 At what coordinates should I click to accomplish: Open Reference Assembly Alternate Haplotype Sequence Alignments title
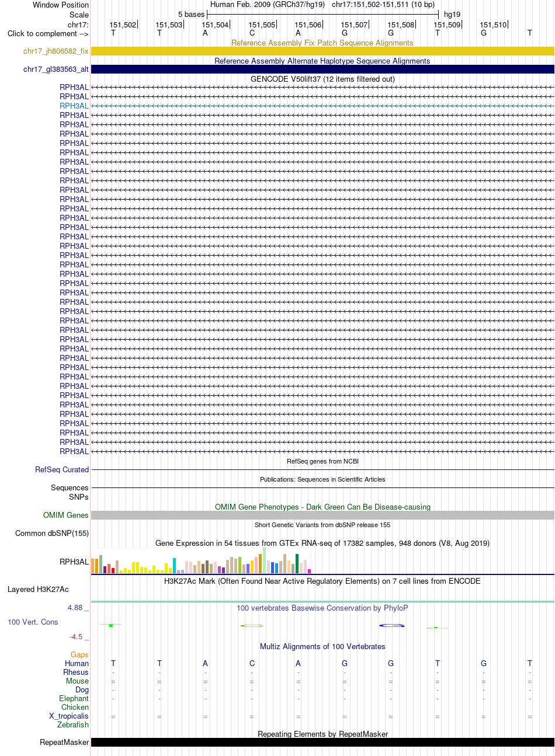(322, 61)
